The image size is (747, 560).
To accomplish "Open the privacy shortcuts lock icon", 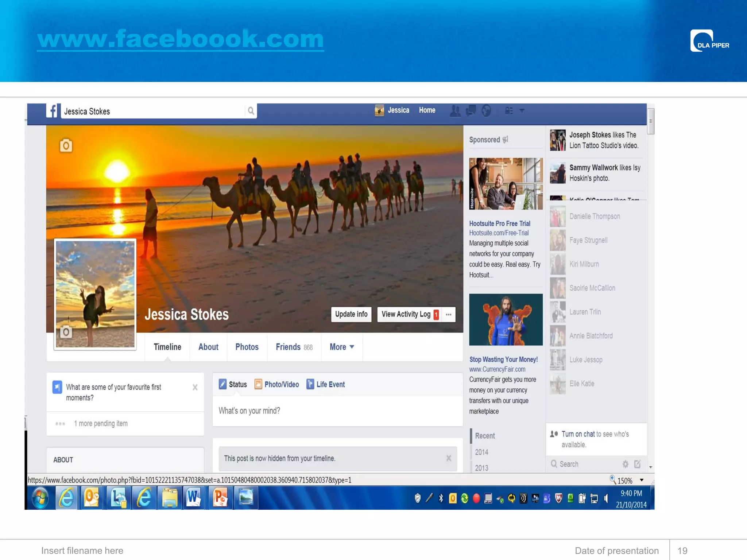I will pyautogui.click(x=509, y=110).
